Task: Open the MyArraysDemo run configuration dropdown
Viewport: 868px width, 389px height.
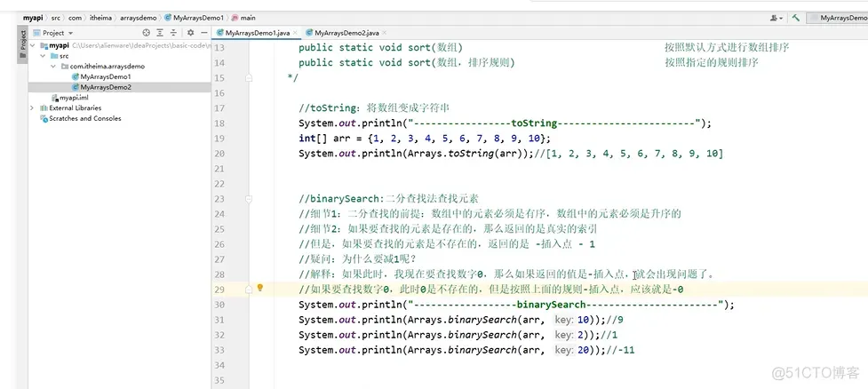Action: click(x=837, y=18)
